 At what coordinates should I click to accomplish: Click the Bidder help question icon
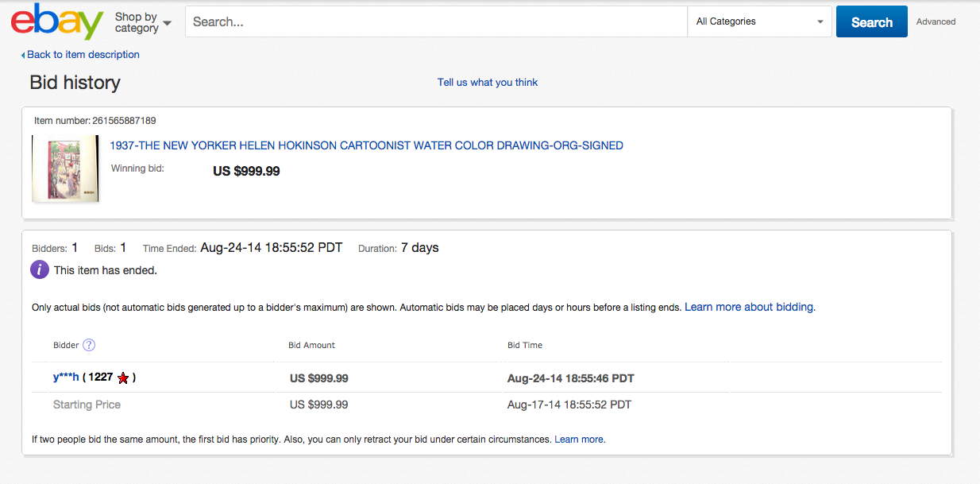[x=89, y=345]
